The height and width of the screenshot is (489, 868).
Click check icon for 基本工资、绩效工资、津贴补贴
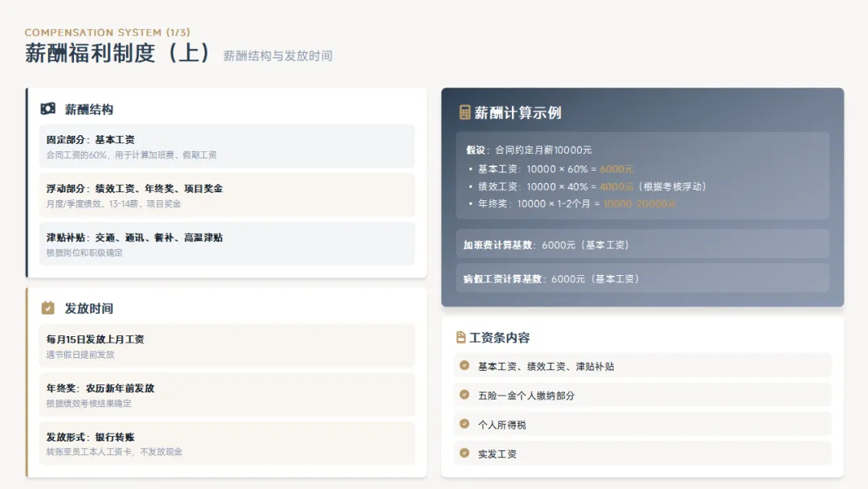tap(464, 365)
